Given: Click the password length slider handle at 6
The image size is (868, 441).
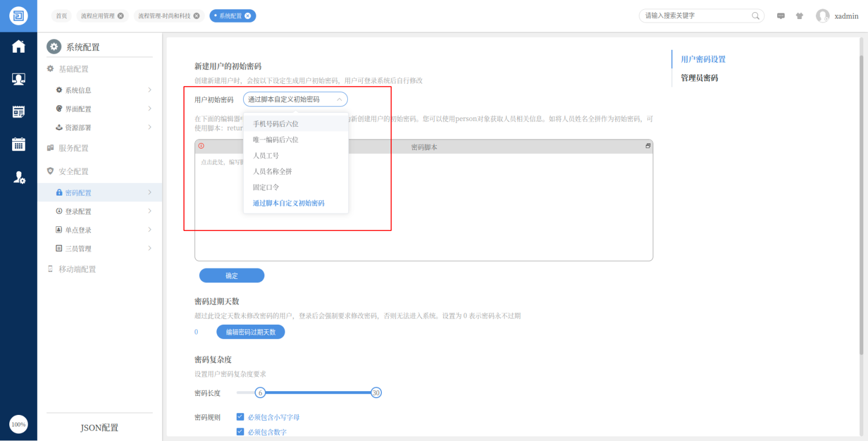Looking at the screenshot, I should point(260,393).
